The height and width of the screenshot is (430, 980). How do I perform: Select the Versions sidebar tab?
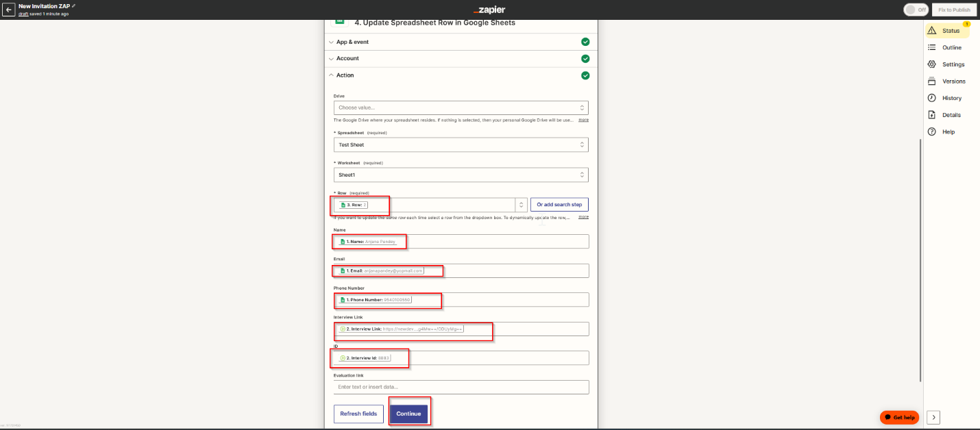click(946, 81)
